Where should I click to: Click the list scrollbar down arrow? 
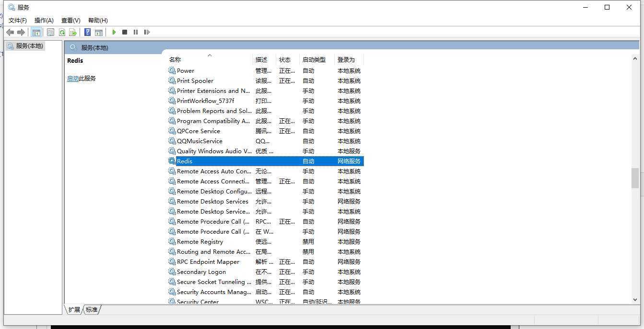pos(635,299)
